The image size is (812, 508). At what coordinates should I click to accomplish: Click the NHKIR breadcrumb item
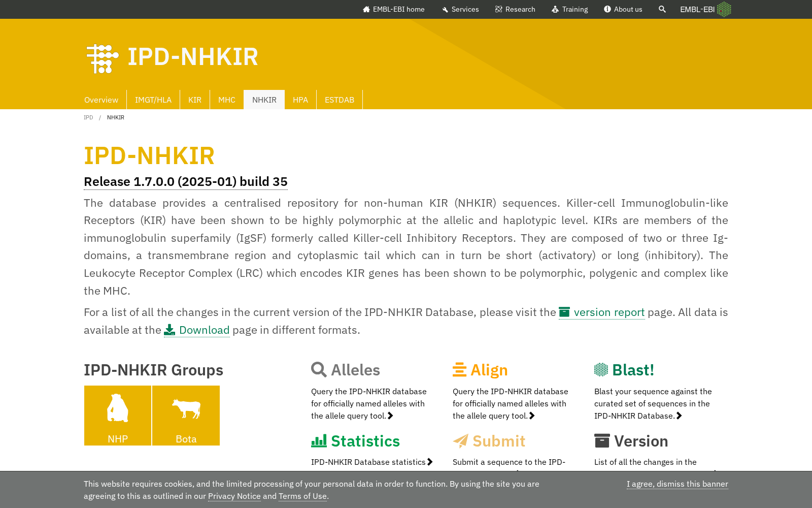point(116,117)
